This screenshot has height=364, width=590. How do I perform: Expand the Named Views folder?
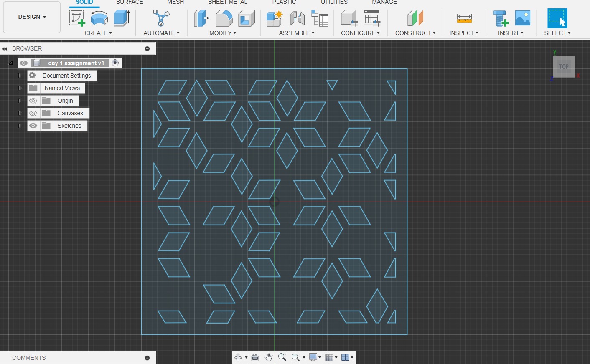[x=20, y=88]
